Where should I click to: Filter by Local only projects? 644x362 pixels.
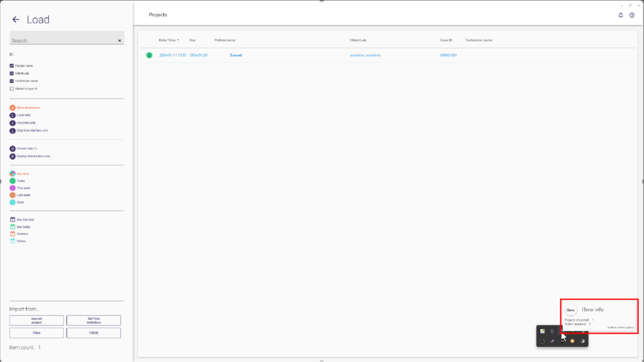(x=20, y=115)
